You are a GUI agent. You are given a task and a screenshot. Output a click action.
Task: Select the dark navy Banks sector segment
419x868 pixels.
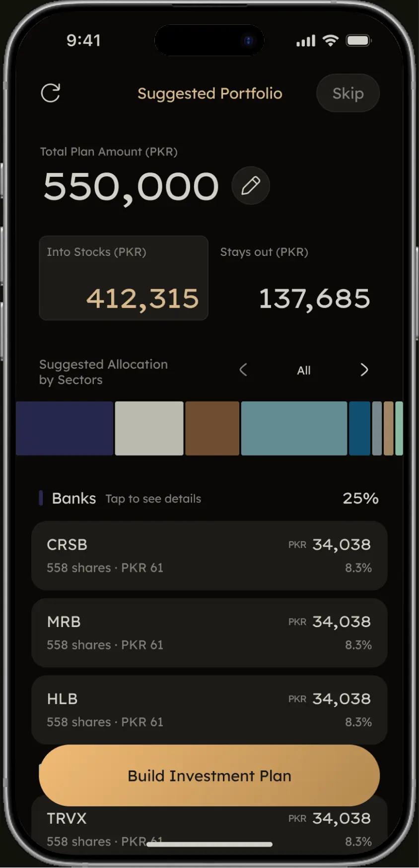click(65, 428)
